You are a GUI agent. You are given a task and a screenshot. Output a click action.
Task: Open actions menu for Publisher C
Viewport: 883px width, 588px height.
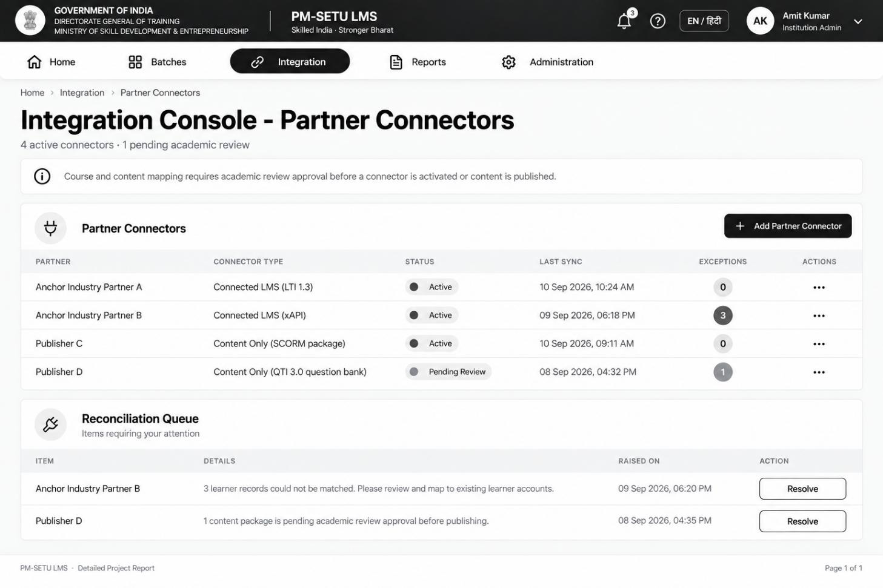coord(819,343)
